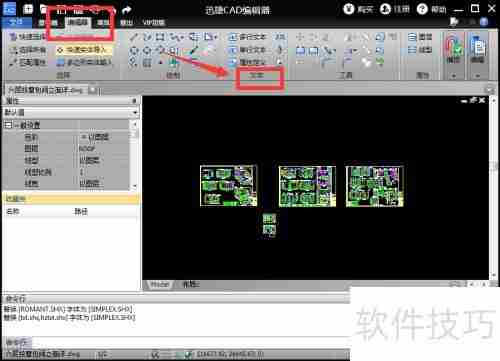The image size is (500, 361).
Task: Click the coordinates readout in status bar
Action: (x=230, y=354)
